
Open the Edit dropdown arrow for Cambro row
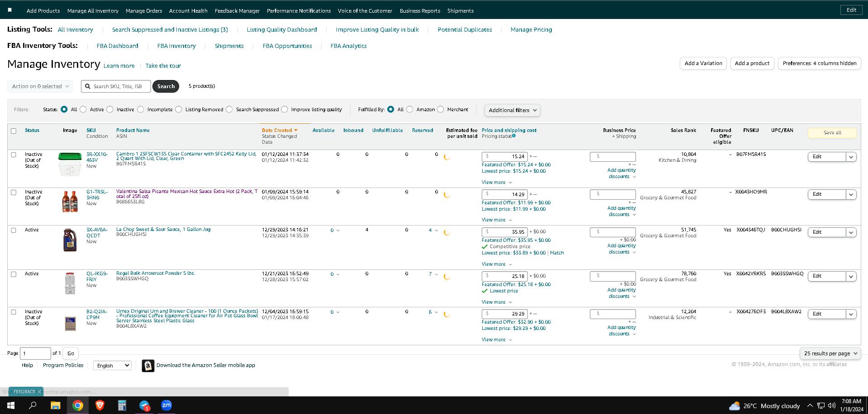(x=851, y=157)
